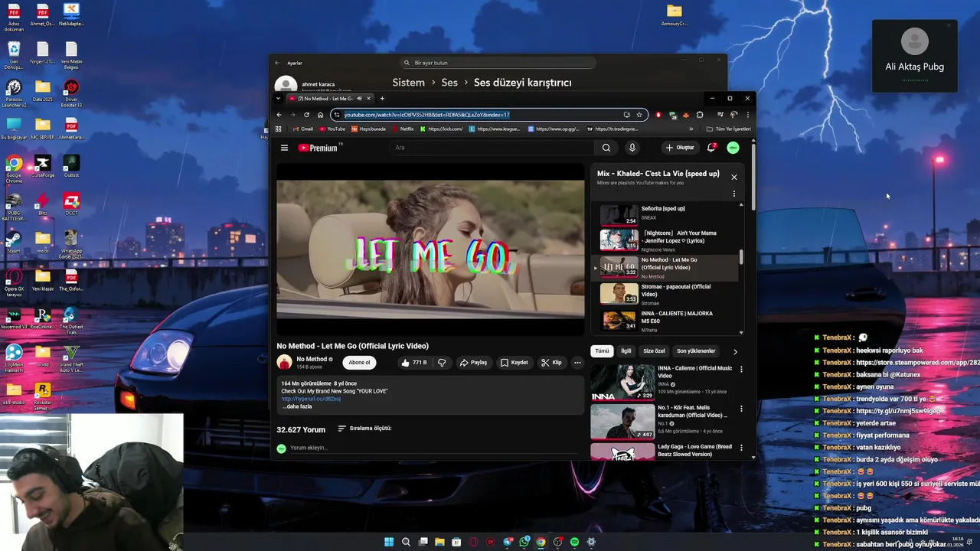Screen dimensions: 980x551
Task: Open Oluştur create menu
Action: click(680, 148)
